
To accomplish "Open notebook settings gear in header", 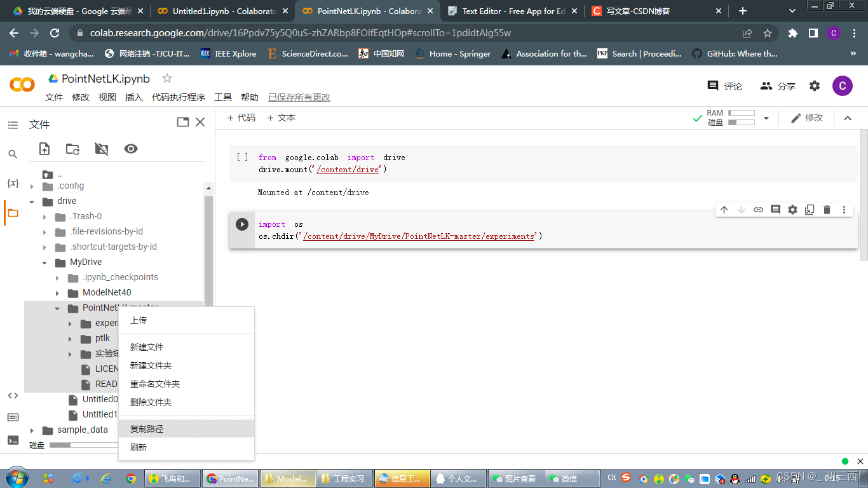I will point(815,86).
